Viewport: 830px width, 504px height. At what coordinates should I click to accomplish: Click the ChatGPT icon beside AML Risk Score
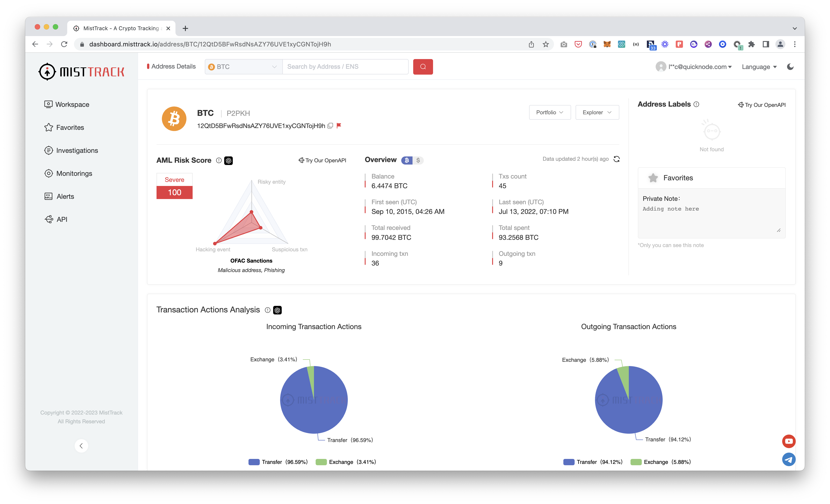(x=229, y=160)
